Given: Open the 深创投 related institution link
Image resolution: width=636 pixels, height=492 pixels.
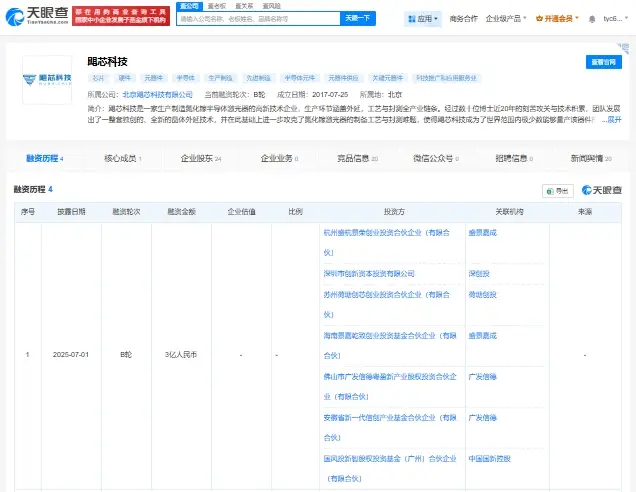Looking at the screenshot, I should tap(479, 274).
